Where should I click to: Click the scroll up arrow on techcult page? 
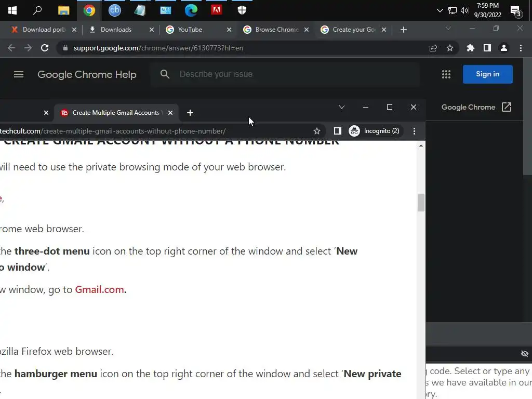pyautogui.click(x=421, y=145)
